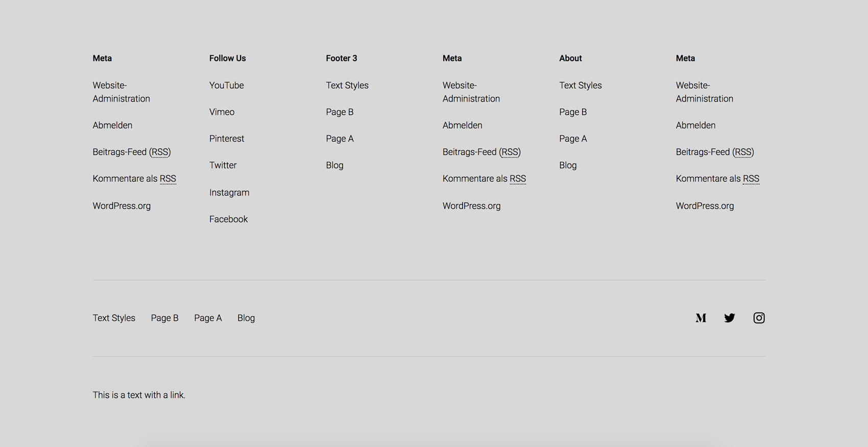Image resolution: width=868 pixels, height=447 pixels.
Task: Open YouTube link under Follow Us
Action: (x=226, y=85)
